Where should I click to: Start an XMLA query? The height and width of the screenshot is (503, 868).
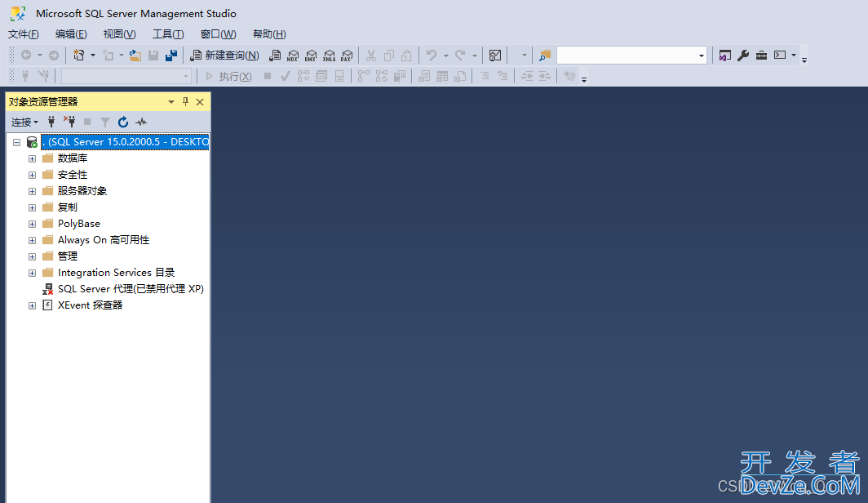pyautogui.click(x=329, y=56)
